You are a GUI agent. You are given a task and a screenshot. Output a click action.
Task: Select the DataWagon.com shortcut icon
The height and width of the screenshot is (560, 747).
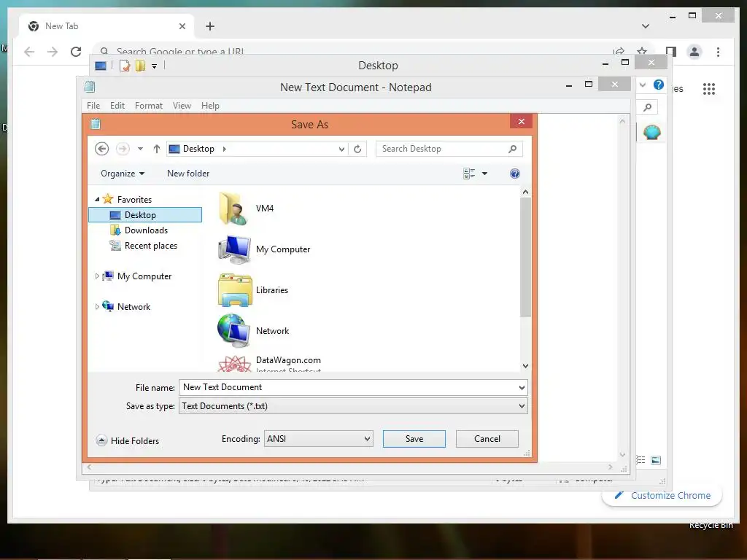(234, 364)
